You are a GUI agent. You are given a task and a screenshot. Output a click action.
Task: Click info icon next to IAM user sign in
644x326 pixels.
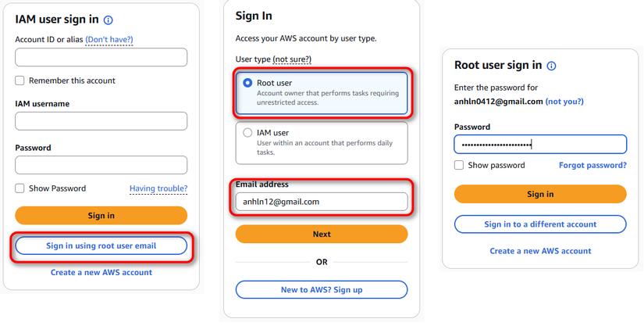click(x=108, y=20)
